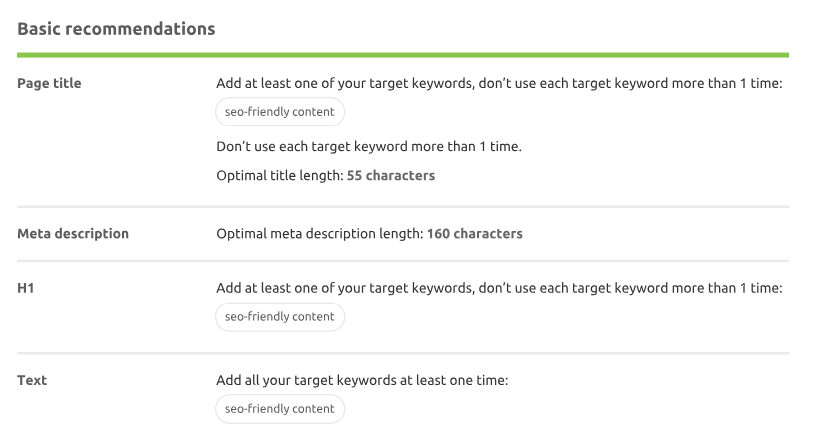
Task: Click the divider line above H1 row
Action: point(403,261)
